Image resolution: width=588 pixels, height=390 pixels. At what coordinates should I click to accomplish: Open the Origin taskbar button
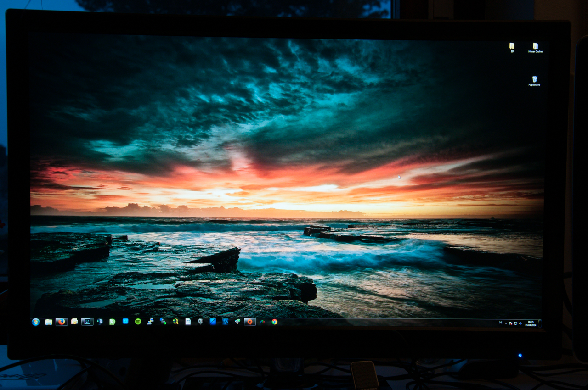tap(250, 322)
